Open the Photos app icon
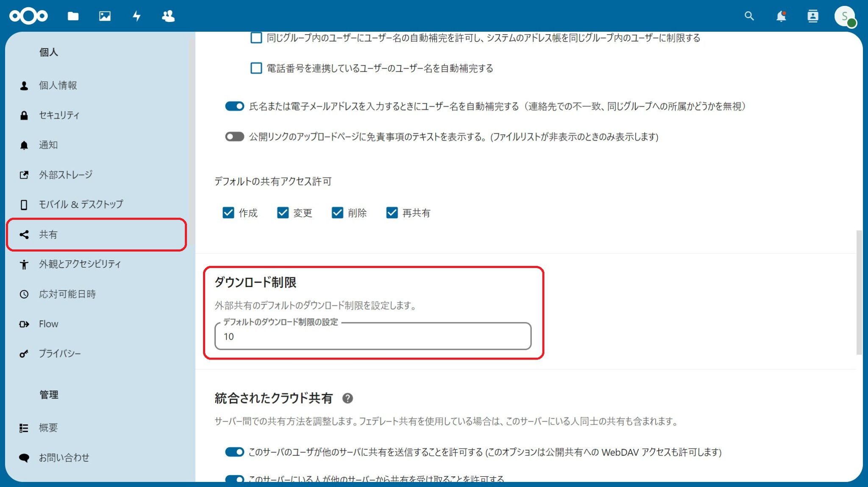 pos(104,16)
